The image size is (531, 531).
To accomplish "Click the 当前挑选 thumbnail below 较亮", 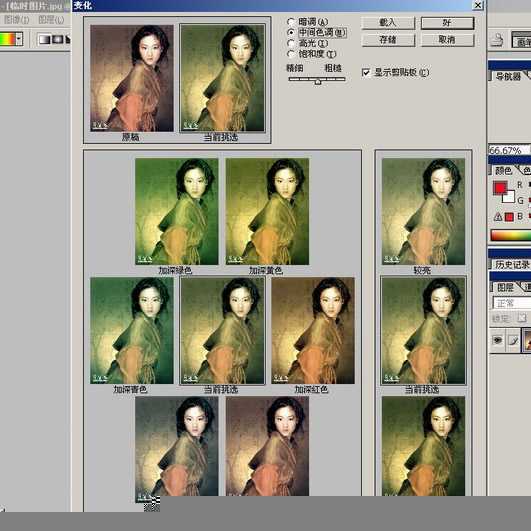I will pyautogui.click(x=423, y=331).
